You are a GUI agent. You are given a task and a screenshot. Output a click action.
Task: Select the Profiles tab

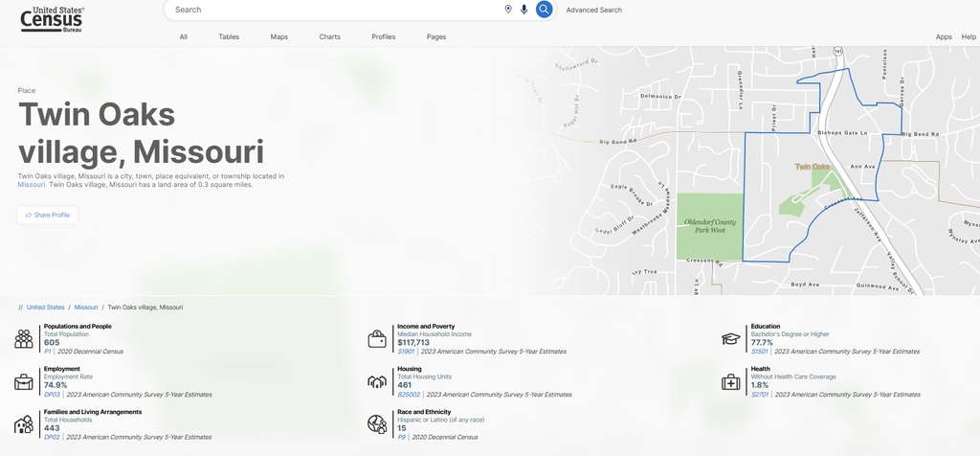[383, 36]
